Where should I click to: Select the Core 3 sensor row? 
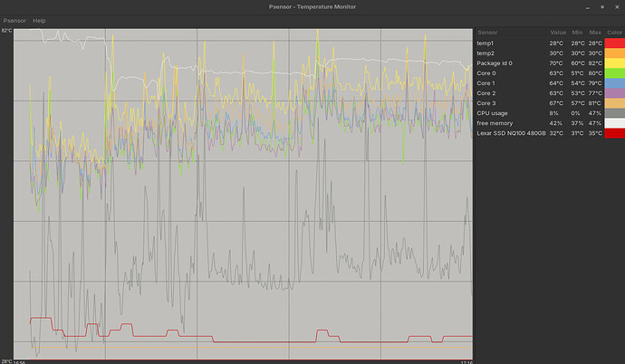point(507,103)
